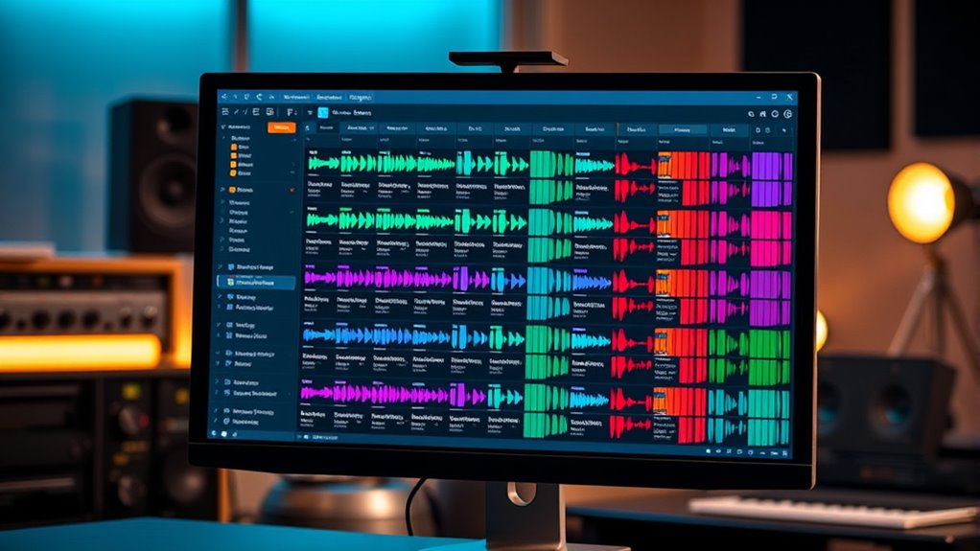Viewport: 980px width, 551px height.
Task: Click the grid icon at toolbar's far left
Action: [x=224, y=112]
